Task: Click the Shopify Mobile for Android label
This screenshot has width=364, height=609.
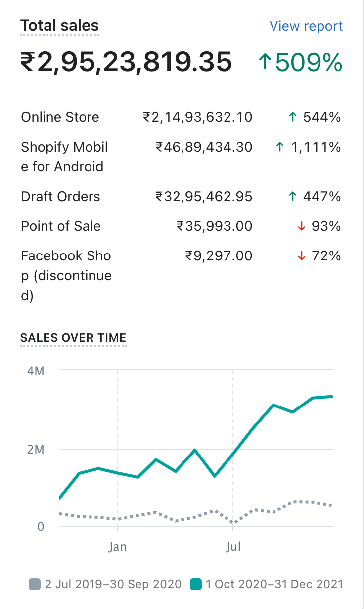Action: coord(64,156)
